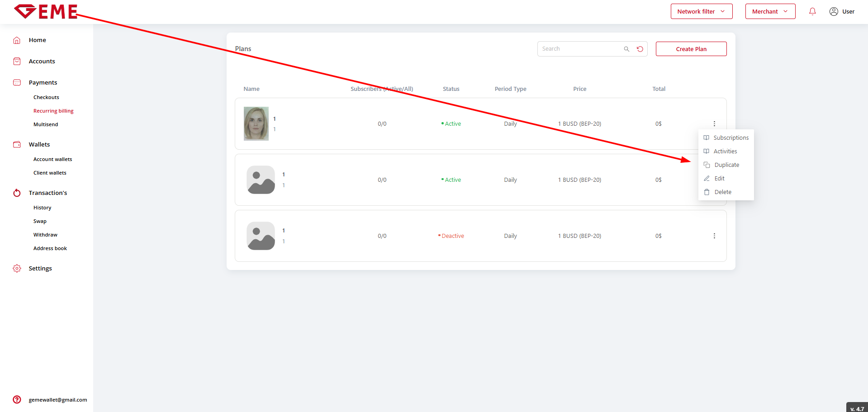Open the help question mark icon
Image resolution: width=868 pixels, height=412 pixels.
17,399
